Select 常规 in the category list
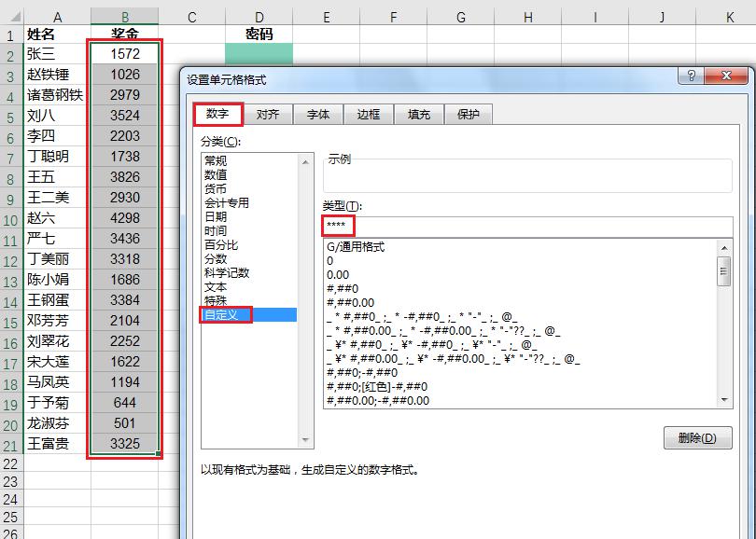Screen dimensions: 756x539 point(216,161)
